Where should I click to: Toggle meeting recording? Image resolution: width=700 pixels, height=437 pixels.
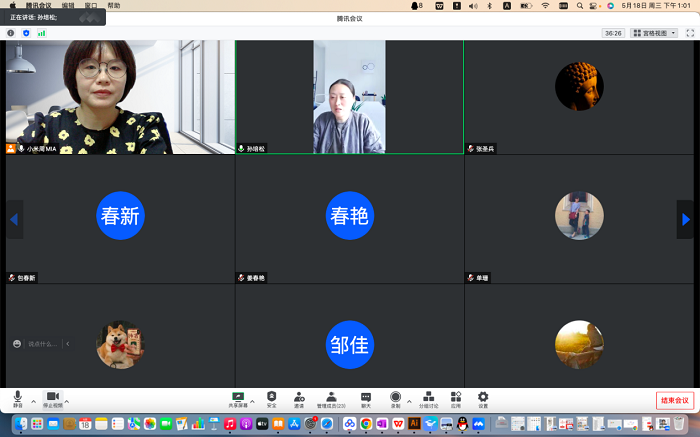(x=395, y=397)
